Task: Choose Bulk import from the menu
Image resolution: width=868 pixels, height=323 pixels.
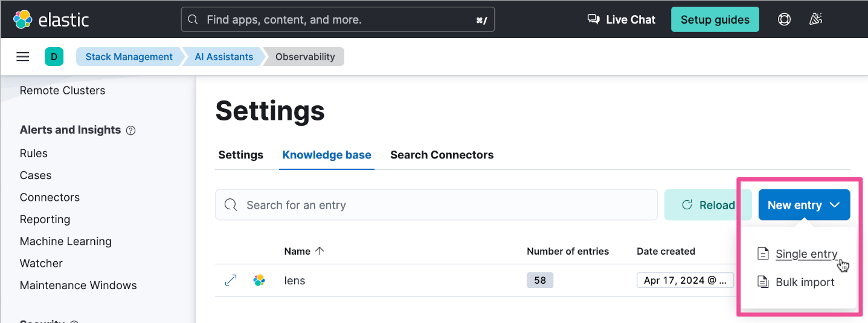Action: point(805,282)
